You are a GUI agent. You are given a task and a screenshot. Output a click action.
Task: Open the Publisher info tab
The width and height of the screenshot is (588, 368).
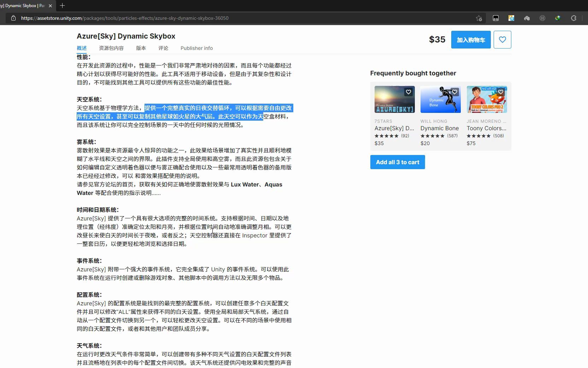tap(196, 48)
